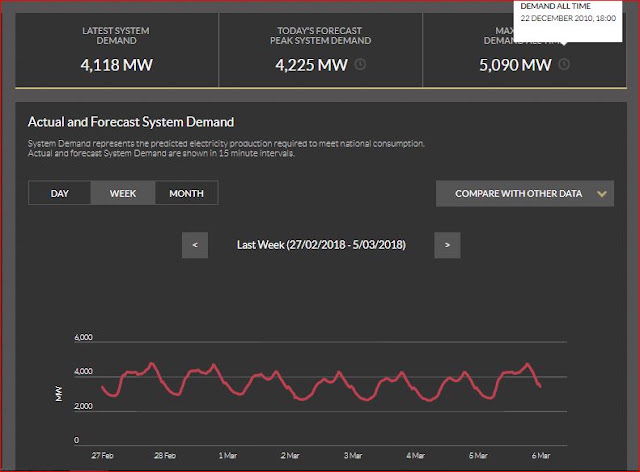
Task: Click the Last Week date range label
Action: coord(321,245)
